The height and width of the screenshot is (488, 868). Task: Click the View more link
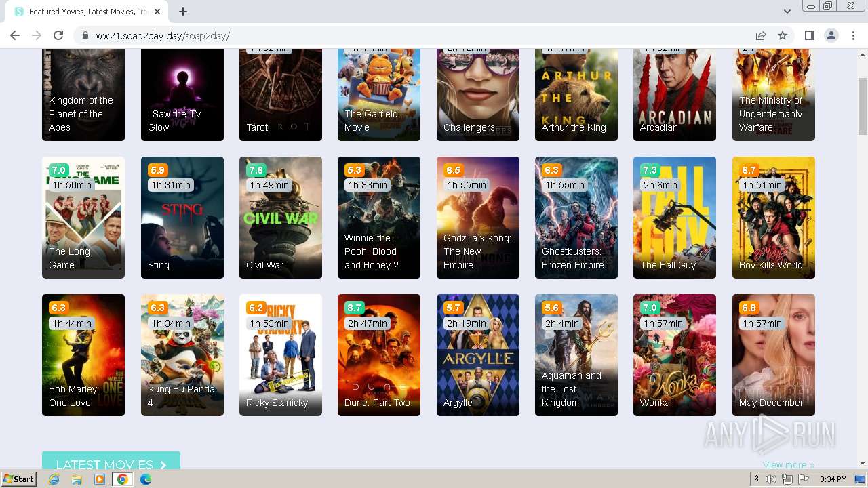789,465
